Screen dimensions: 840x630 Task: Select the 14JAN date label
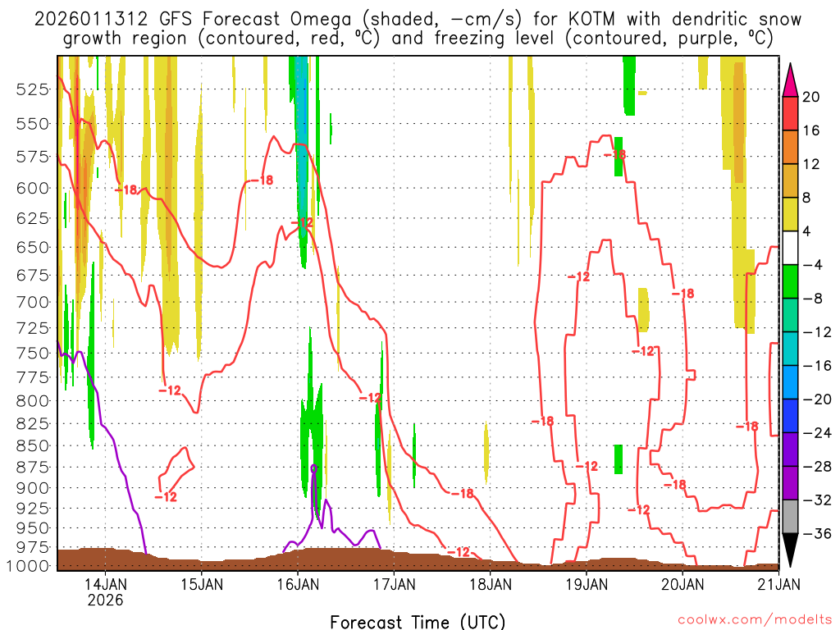point(105,584)
